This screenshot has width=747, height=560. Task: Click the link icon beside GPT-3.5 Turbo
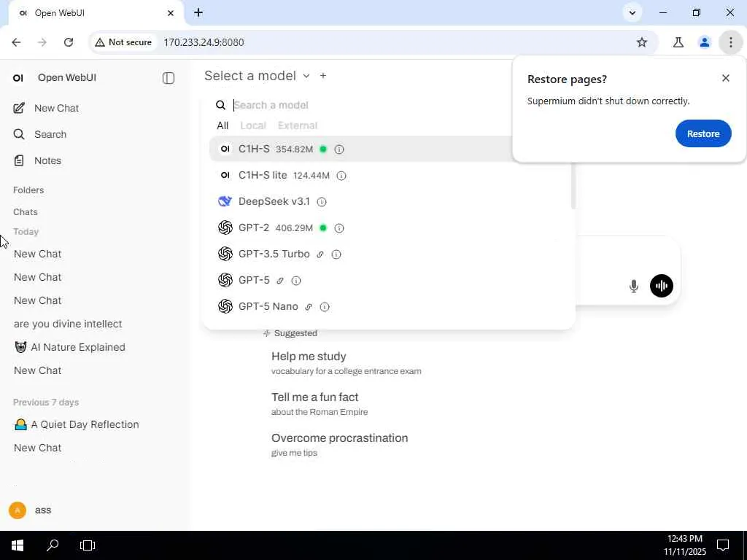click(320, 254)
